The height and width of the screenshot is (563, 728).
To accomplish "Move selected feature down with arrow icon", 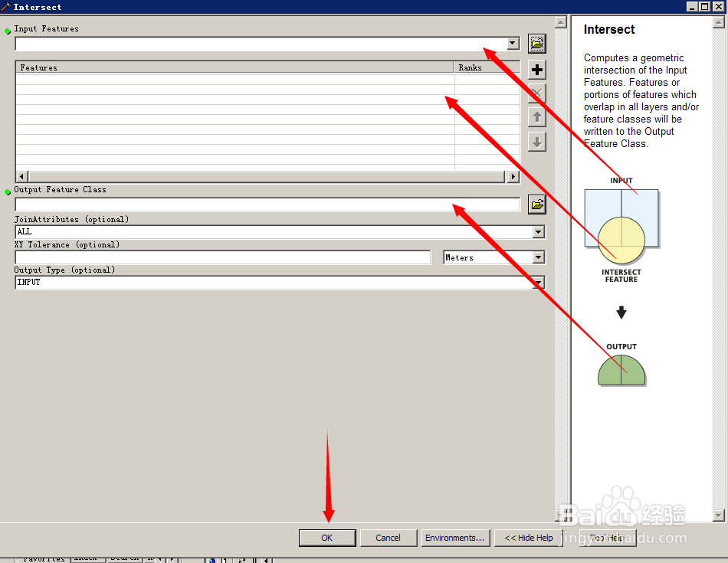I will [x=536, y=142].
